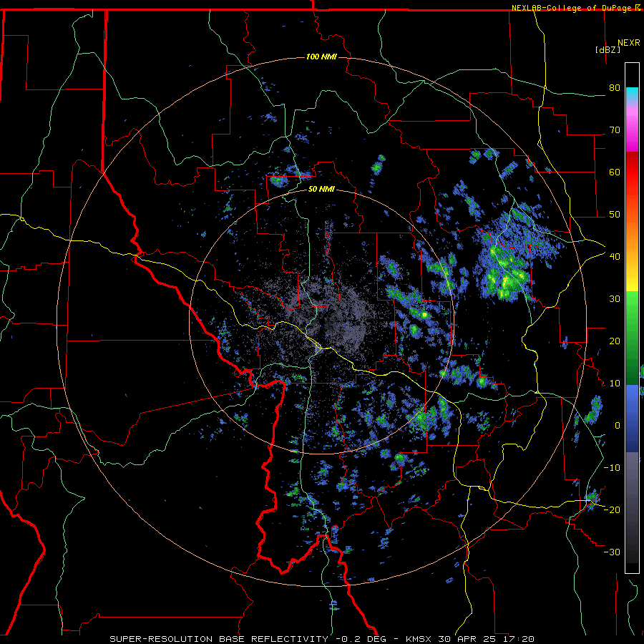644x644 pixels.
Task: Click the '-10' value on the dBZ scale
Action: pyautogui.click(x=612, y=467)
